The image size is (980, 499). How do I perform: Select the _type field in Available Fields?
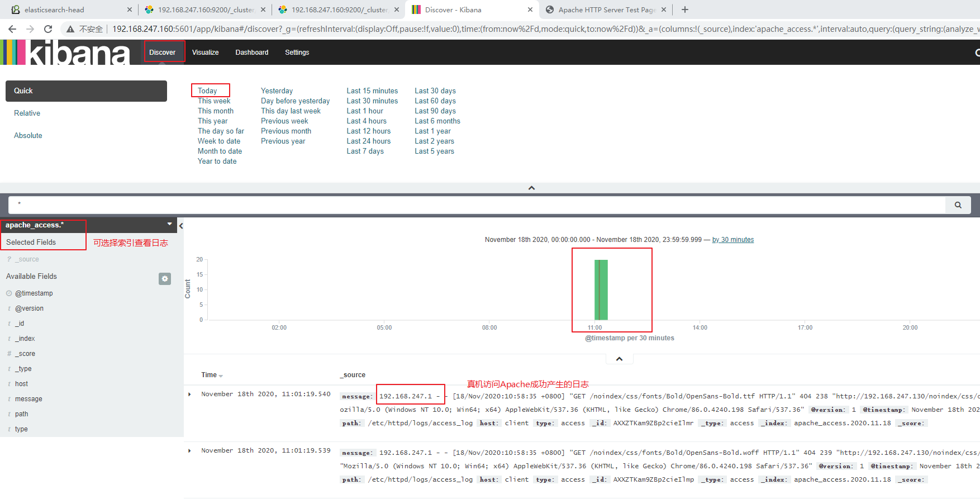coord(23,369)
